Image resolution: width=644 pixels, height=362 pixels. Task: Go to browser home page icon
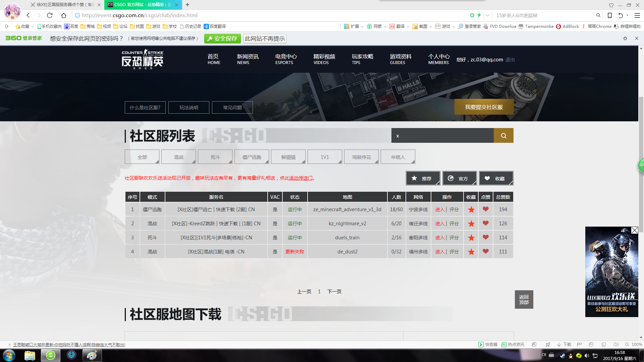tap(63, 15)
